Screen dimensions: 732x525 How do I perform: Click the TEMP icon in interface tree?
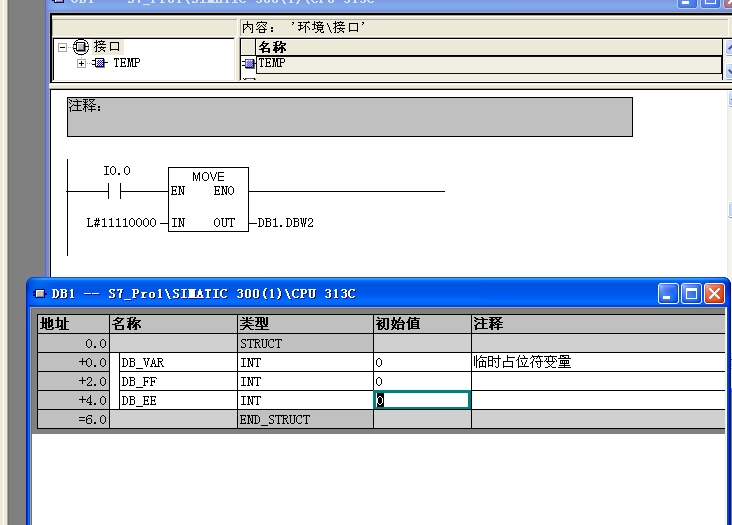tap(99, 63)
